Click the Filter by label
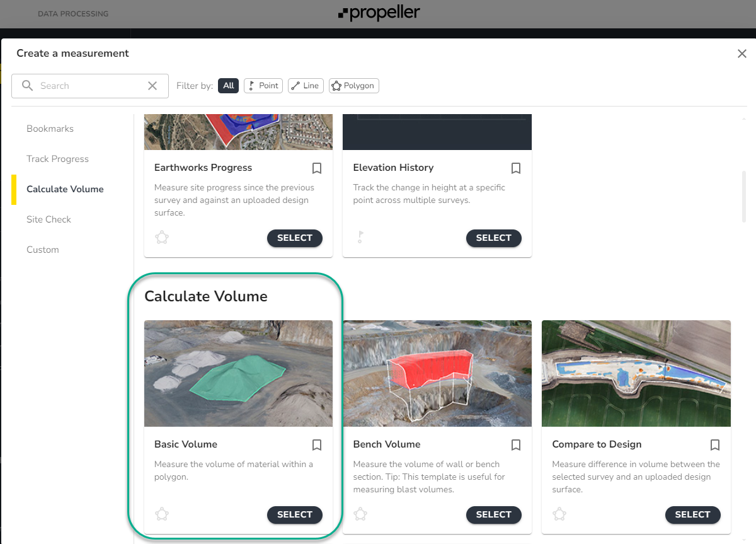 pyautogui.click(x=195, y=86)
